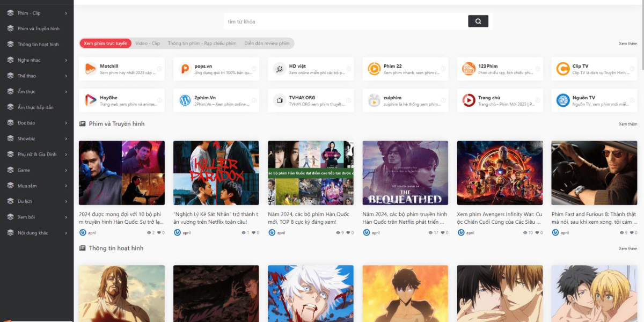Expand the Phim - Clip sidebar menu
This screenshot has width=644, height=322.
pos(66,13)
